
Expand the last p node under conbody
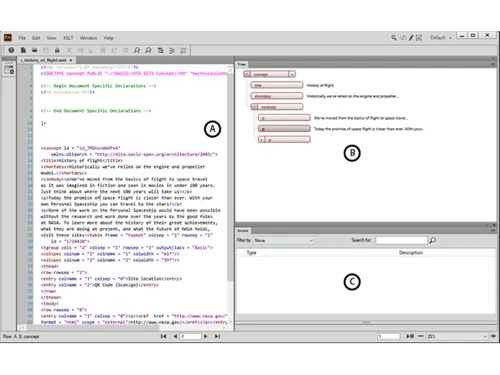coord(262,139)
